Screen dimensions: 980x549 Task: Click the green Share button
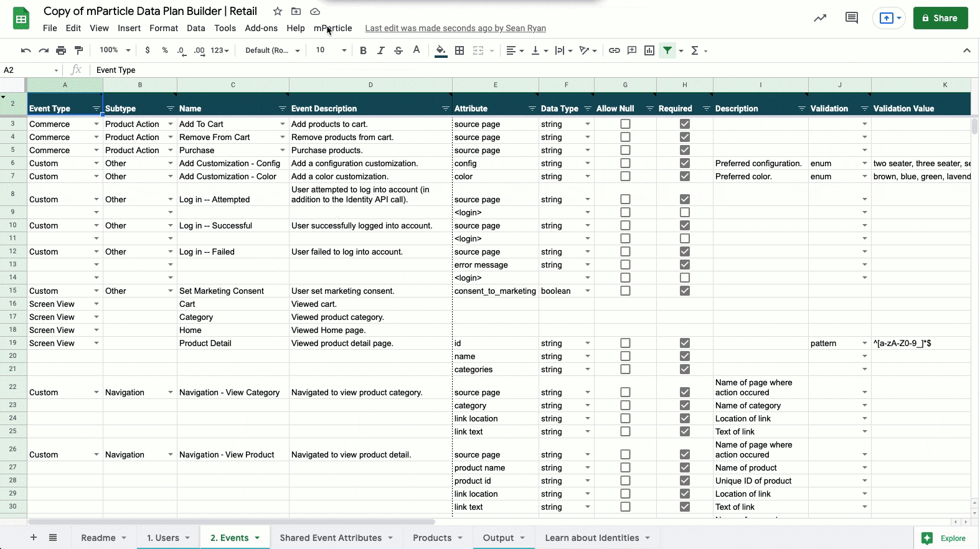pyautogui.click(x=940, y=18)
